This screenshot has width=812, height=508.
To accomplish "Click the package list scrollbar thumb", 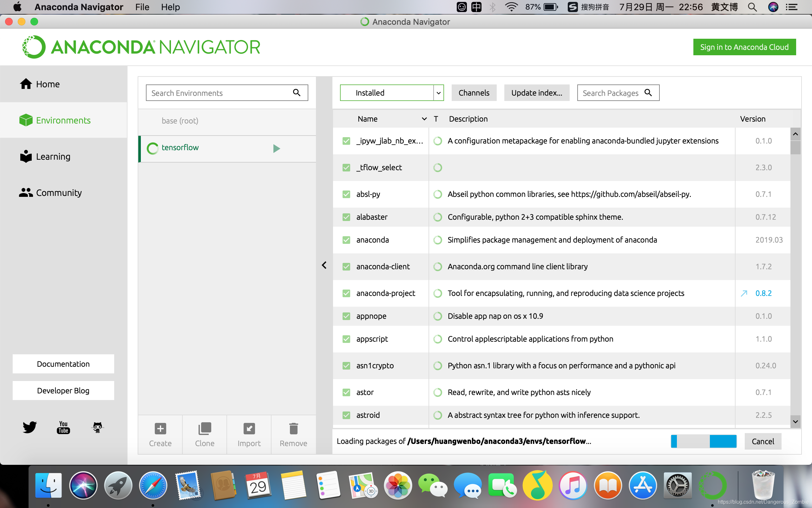I will click(x=795, y=148).
